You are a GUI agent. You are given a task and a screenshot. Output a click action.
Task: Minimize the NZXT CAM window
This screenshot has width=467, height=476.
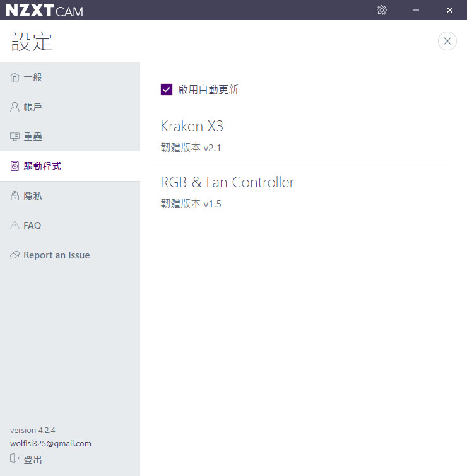416,10
